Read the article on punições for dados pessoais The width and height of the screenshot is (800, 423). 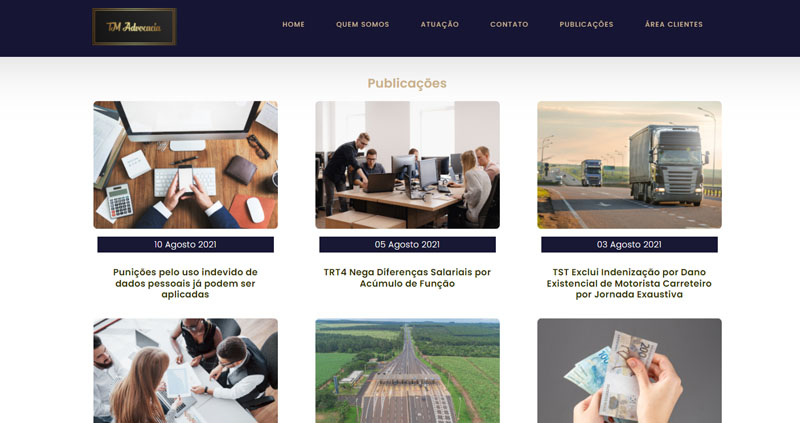tap(185, 283)
